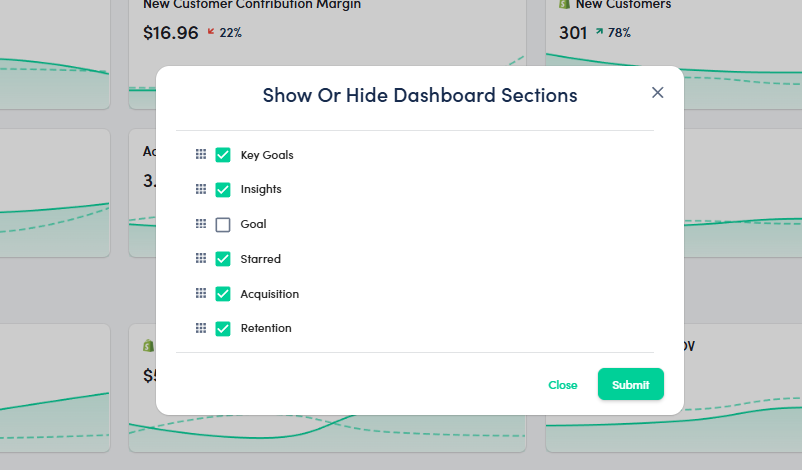Click the Close text link
The height and width of the screenshot is (470, 802).
[x=562, y=385]
